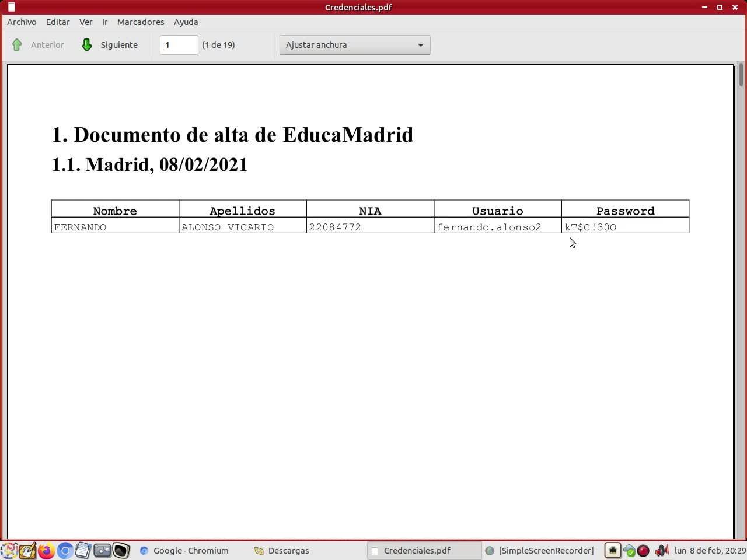Open Chromium launcher icon in taskbar
Image resolution: width=747 pixels, height=560 pixels.
[65, 550]
